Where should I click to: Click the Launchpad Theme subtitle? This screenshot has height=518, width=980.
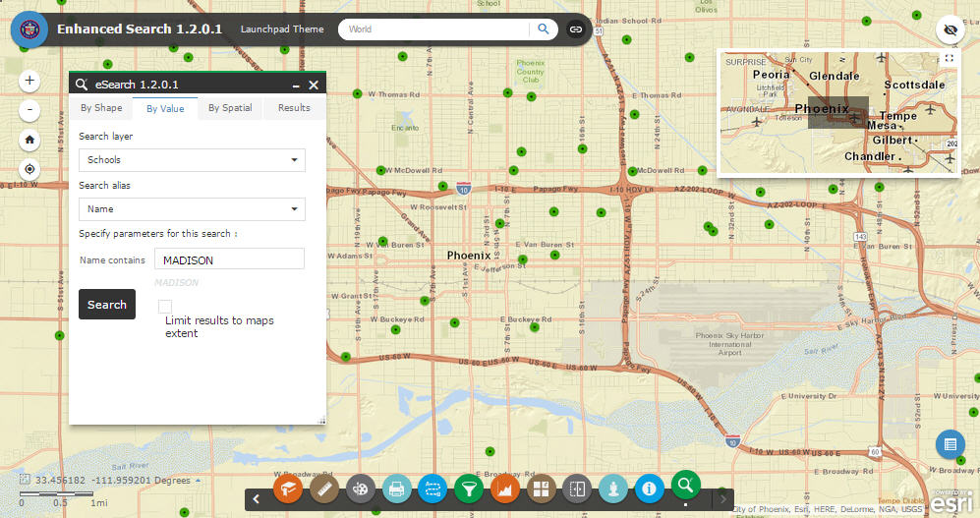tap(282, 29)
